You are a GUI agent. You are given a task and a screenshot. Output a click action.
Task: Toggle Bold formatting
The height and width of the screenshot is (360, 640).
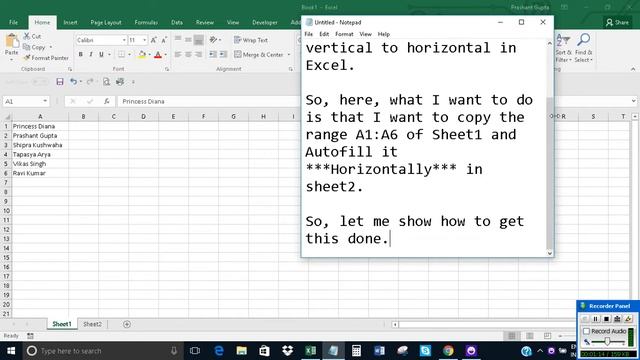click(x=80, y=54)
